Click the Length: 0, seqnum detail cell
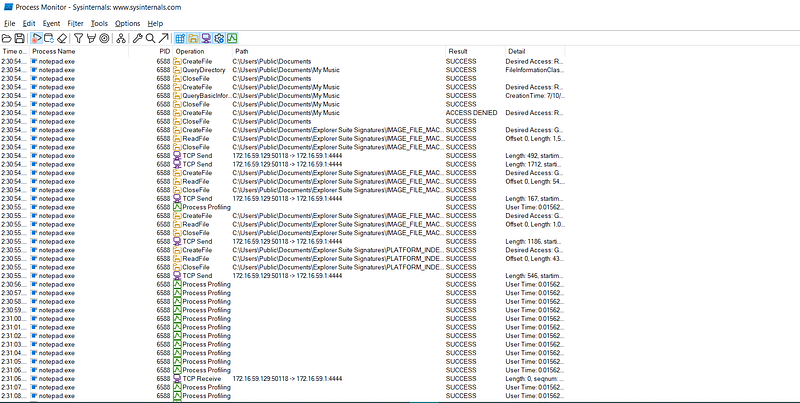Image resolution: width=800 pixels, height=403 pixels. (x=535, y=379)
